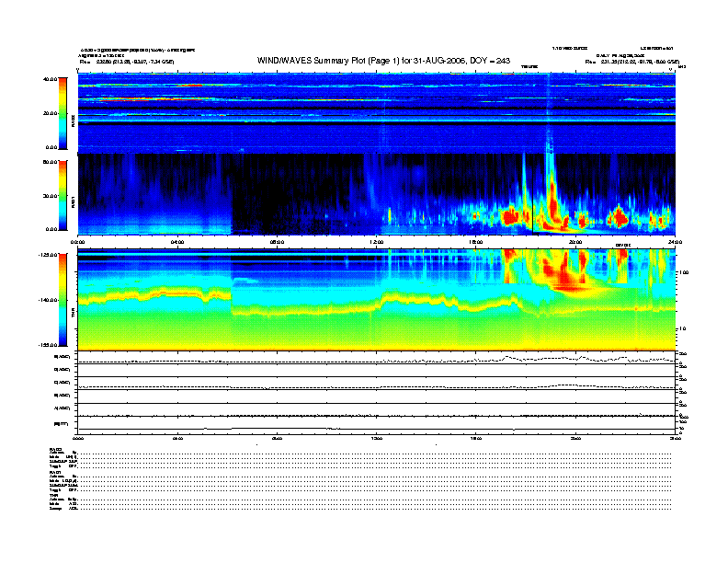This screenshot has width=728, height=563.
Task: Click the vertical RAD1 axis label
Action: [73, 201]
